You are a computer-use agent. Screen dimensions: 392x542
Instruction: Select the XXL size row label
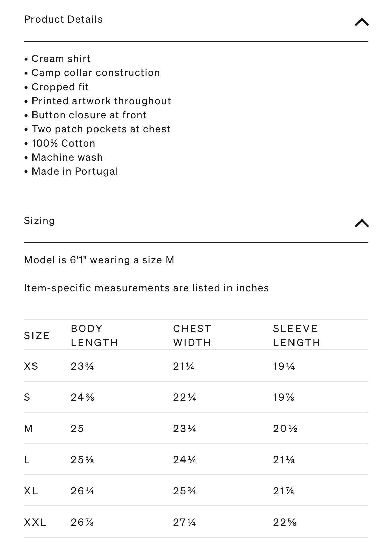35,522
